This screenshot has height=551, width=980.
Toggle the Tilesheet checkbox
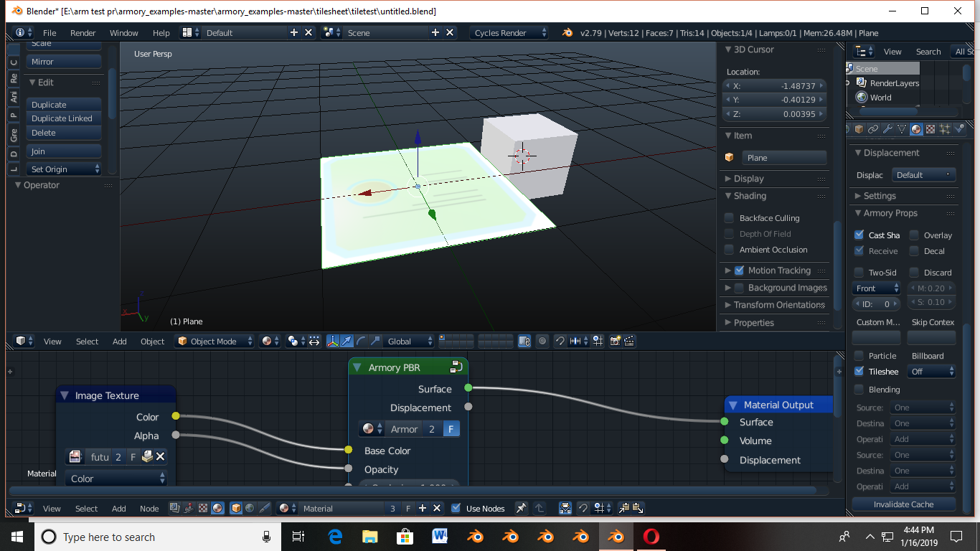(x=859, y=372)
